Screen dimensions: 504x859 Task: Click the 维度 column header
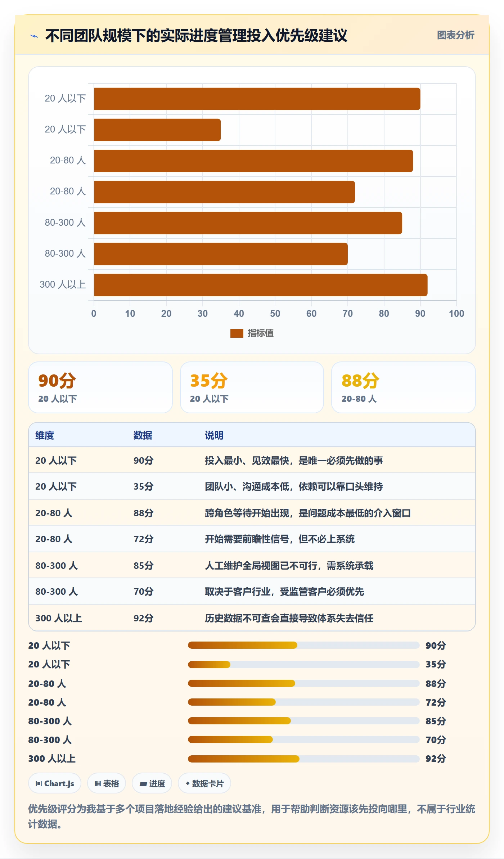tap(45, 435)
